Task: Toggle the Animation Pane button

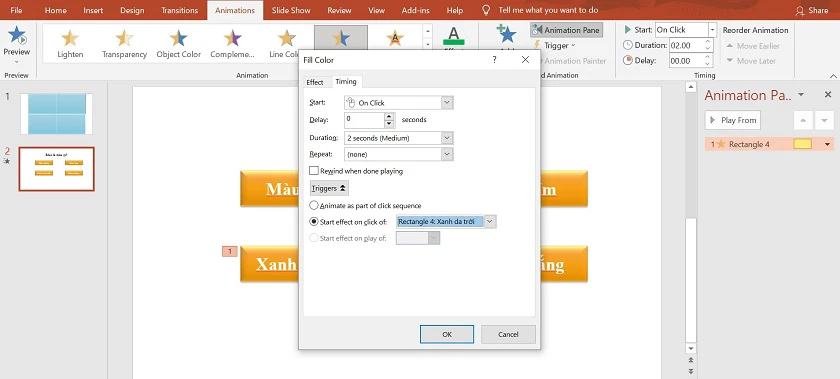Action: (567, 30)
